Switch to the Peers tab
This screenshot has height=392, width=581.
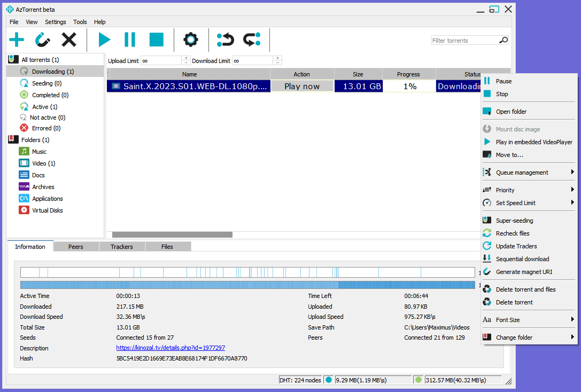(x=76, y=247)
